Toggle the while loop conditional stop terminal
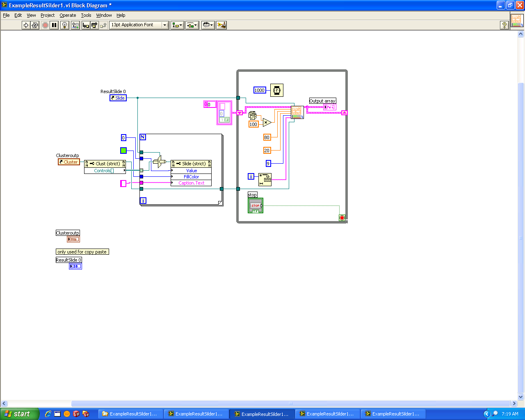The height and width of the screenshot is (420, 525). pyautogui.click(x=342, y=218)
